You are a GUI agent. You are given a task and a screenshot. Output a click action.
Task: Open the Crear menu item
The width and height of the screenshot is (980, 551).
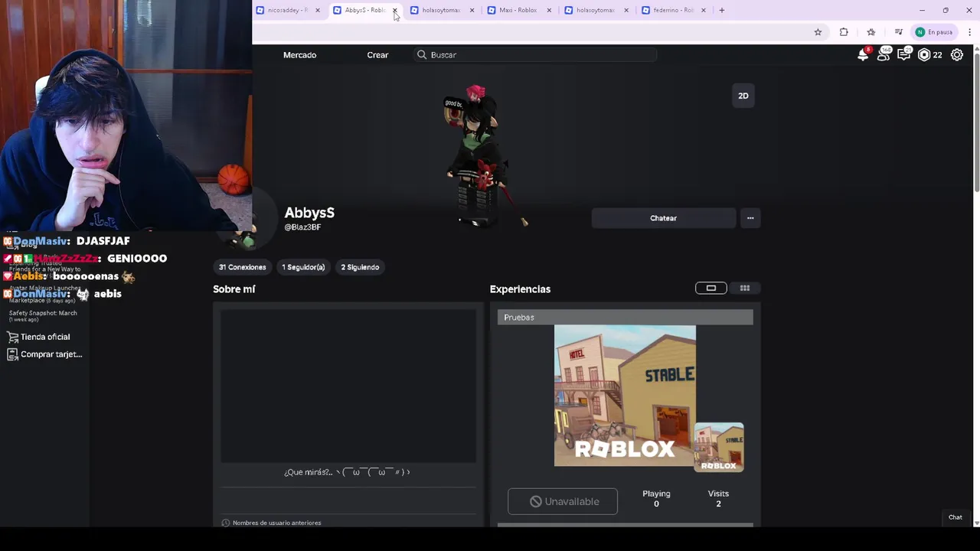pyautogui.click(x=377, y=55)
